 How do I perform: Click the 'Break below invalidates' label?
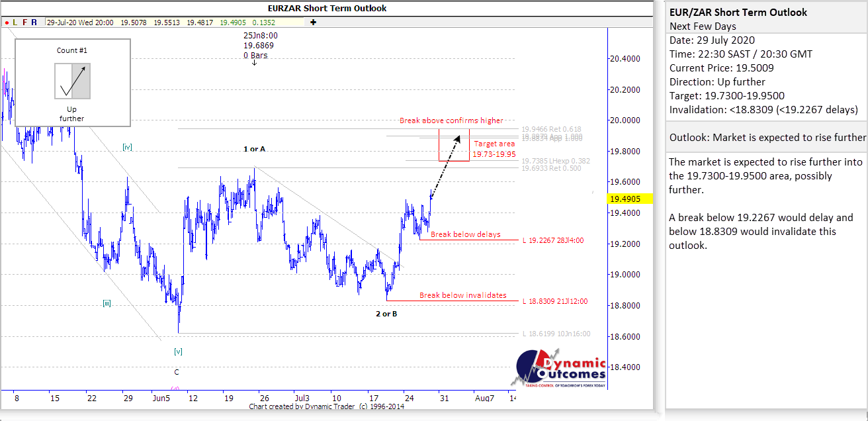pos(463,295)
